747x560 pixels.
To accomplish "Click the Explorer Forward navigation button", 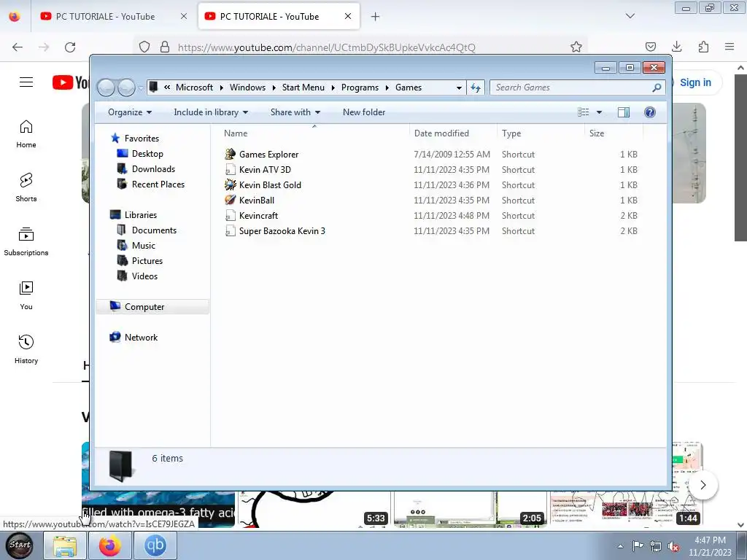I will (126, 87).
